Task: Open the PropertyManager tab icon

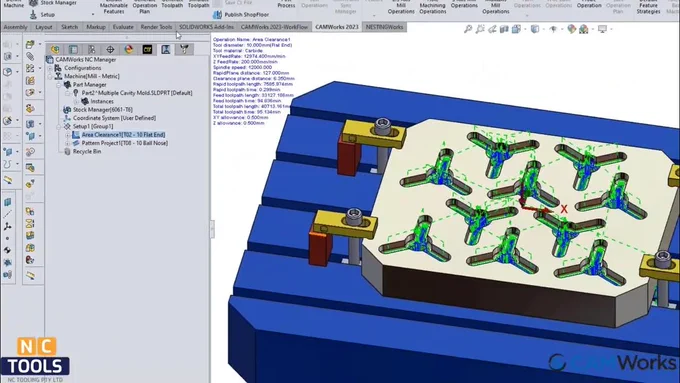Action: click(x=73, y=49)
